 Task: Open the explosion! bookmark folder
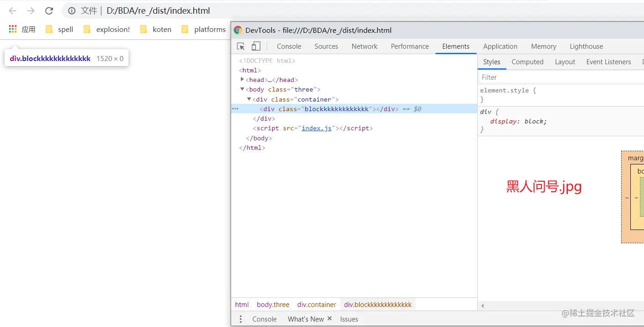click(x=107, y=29)
